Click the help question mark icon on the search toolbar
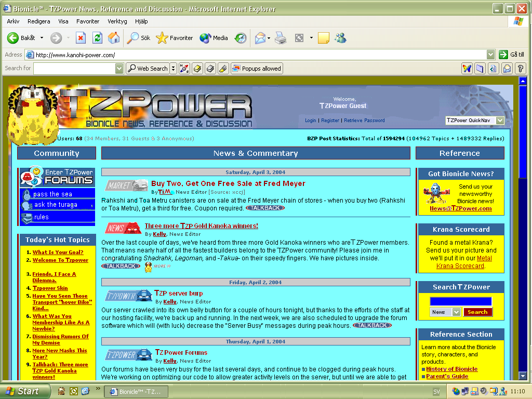This screenshot has height=399, width=532. pos(521,69)
